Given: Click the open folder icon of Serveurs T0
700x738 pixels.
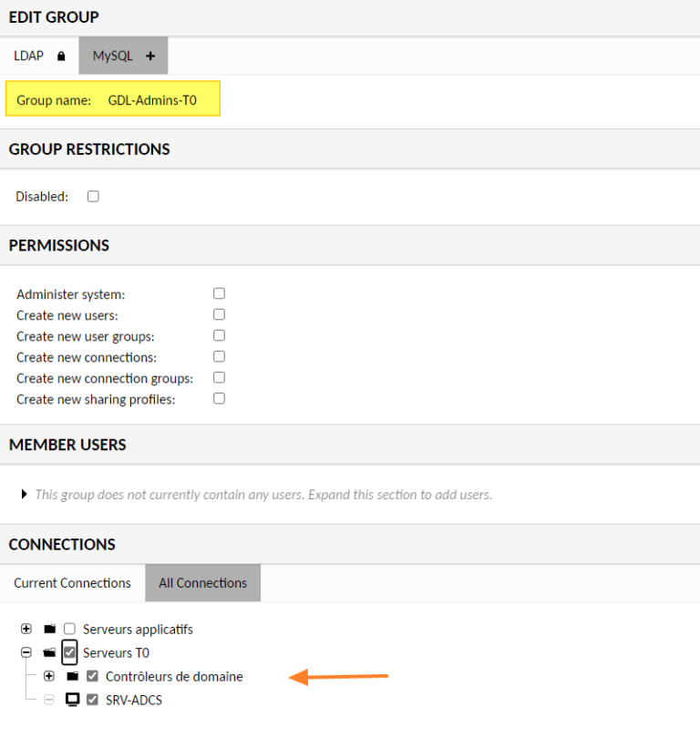Looking at the screenshot, I should [48, 652].
